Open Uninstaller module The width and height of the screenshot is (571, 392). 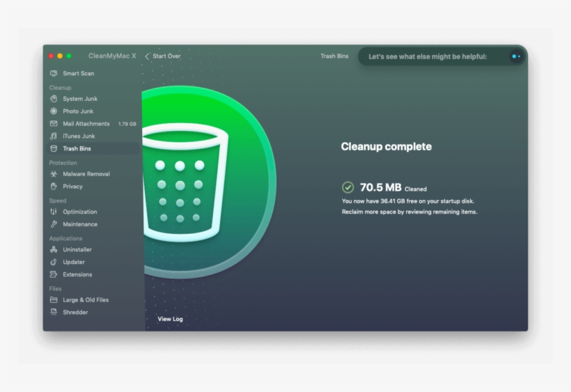[x=93, y=249]
